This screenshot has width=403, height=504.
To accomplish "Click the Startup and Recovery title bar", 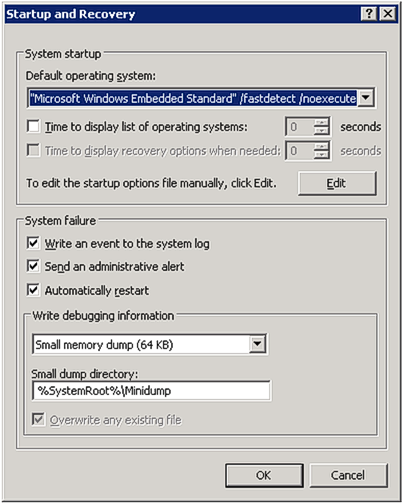I will coord(201,14).
